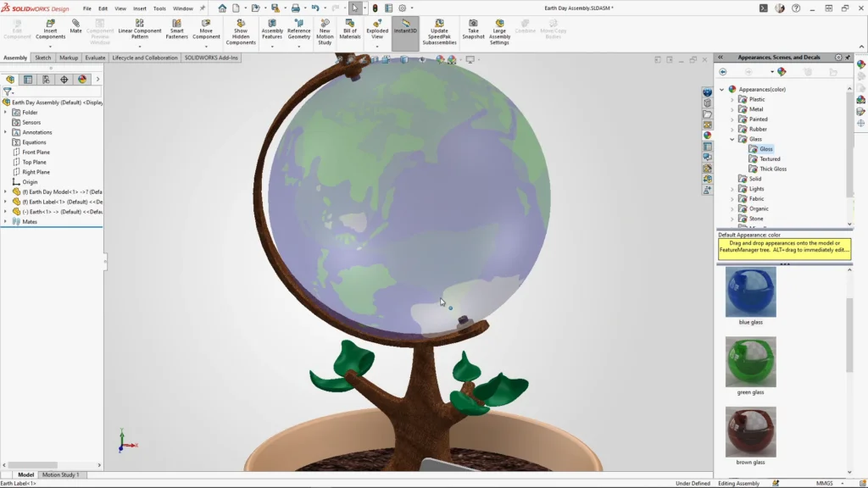Open the Lifecycle and Collaboration tab
The height and width of the screenshot is (488, 868).
145,58
